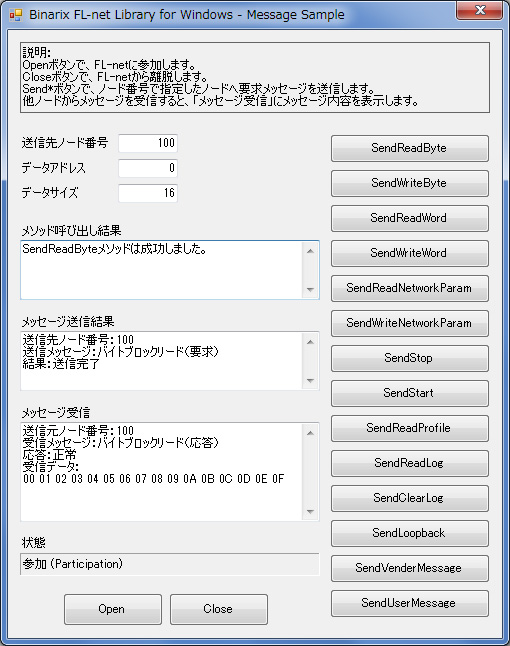This screenshot has width=510, height=646.
Task: Click scroll down arrow in method result box
Action: tap(310, 290)
